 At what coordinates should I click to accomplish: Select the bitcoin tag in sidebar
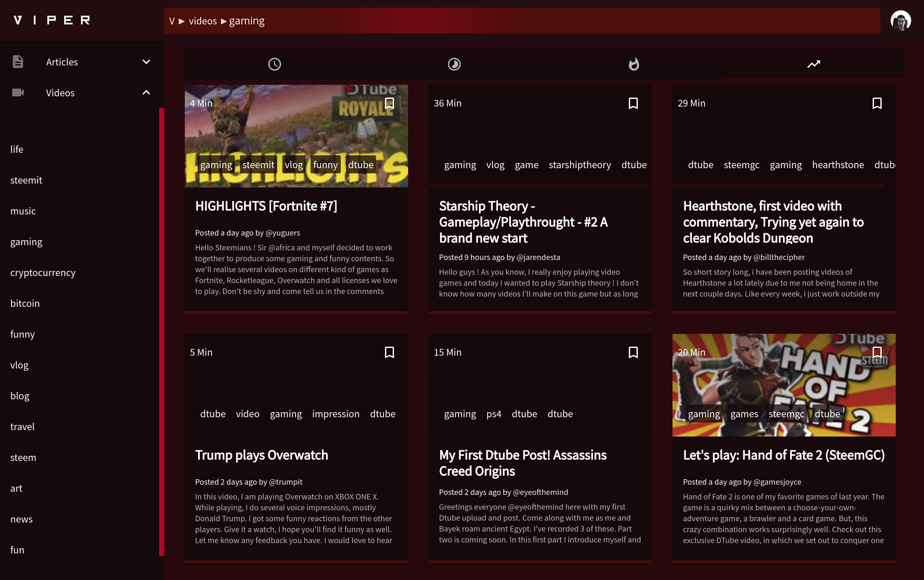[x=25, y=303]
